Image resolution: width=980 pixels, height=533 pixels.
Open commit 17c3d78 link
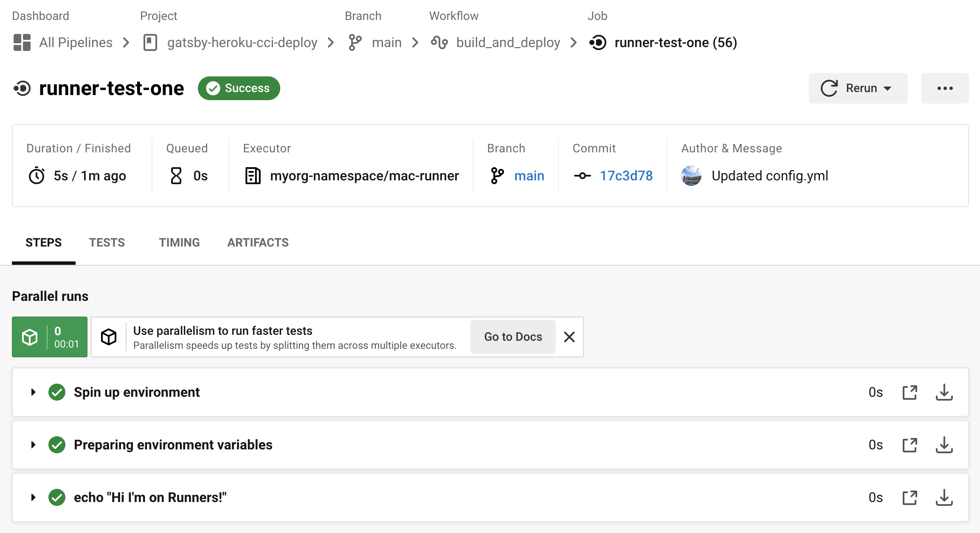(626, 176)
